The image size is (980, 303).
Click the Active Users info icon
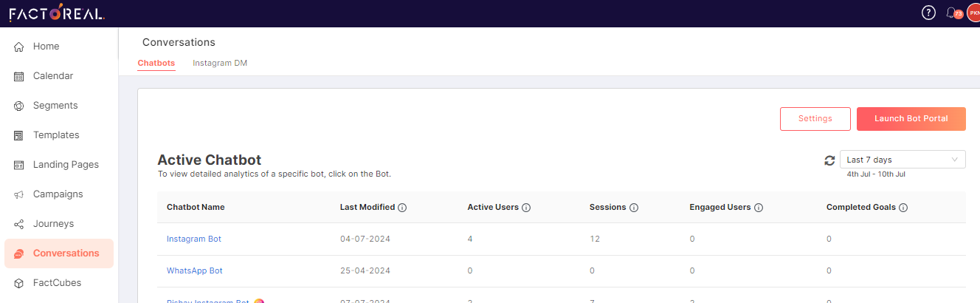526,208
